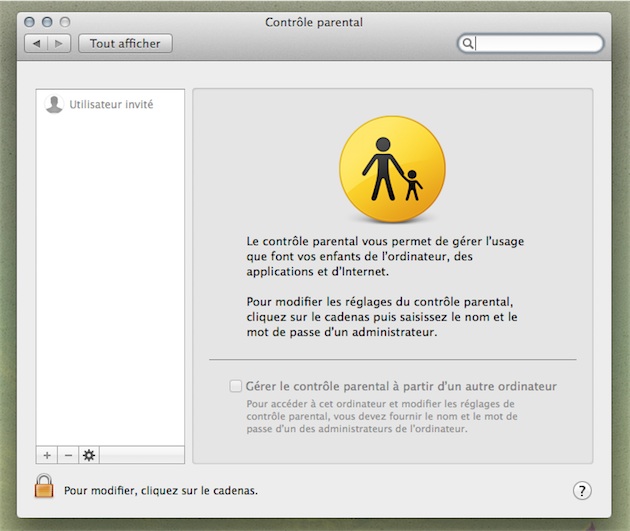Click the text Pour modifier, cliquez sur le cadenas
Image resolution: width=630 pixels, height=531 pixels.
click(161, 490)
